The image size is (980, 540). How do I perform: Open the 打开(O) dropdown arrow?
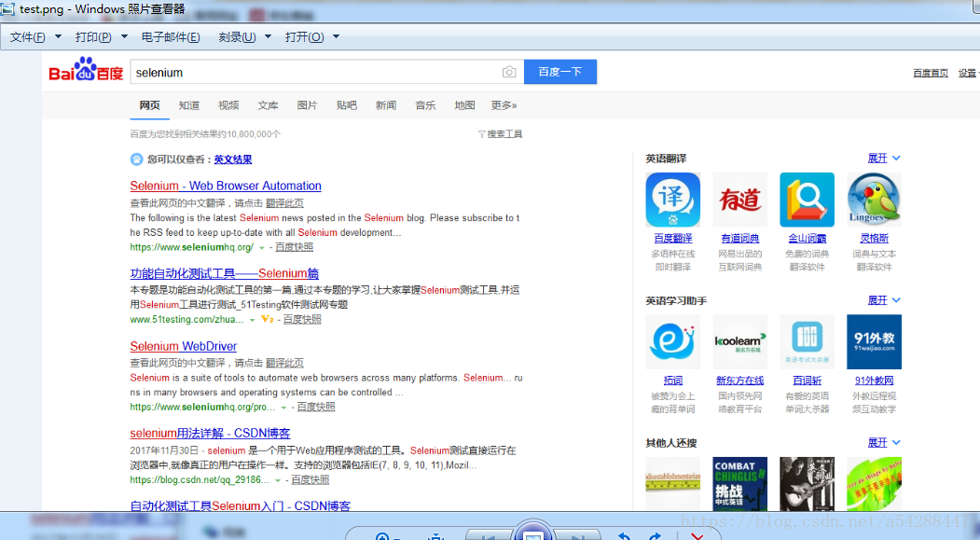click(337, 37)
